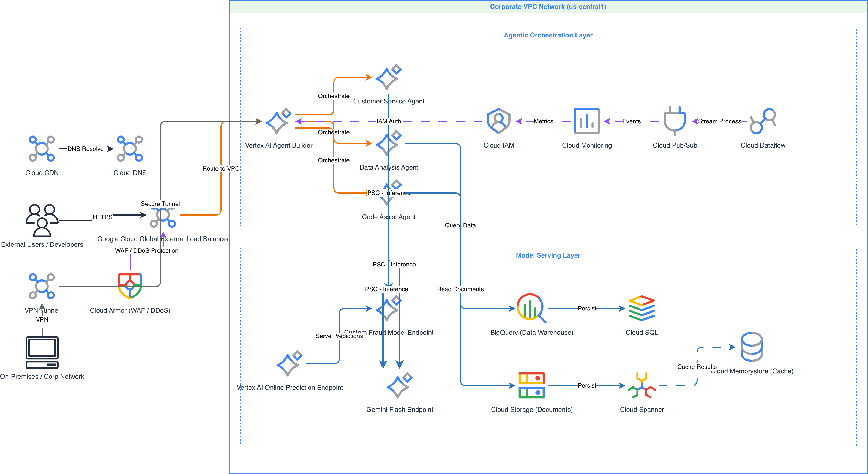The image size is (868, 474).
Task: Select the WAF / DDoS Protection label
Action: click(147, 250)
